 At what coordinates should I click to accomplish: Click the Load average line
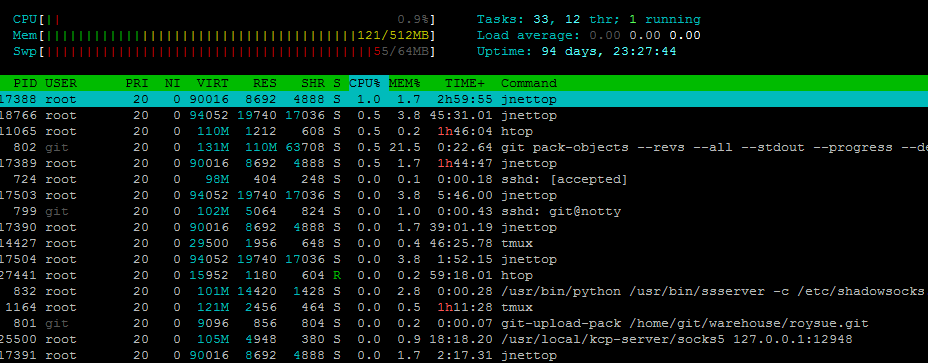click(588, 36)
